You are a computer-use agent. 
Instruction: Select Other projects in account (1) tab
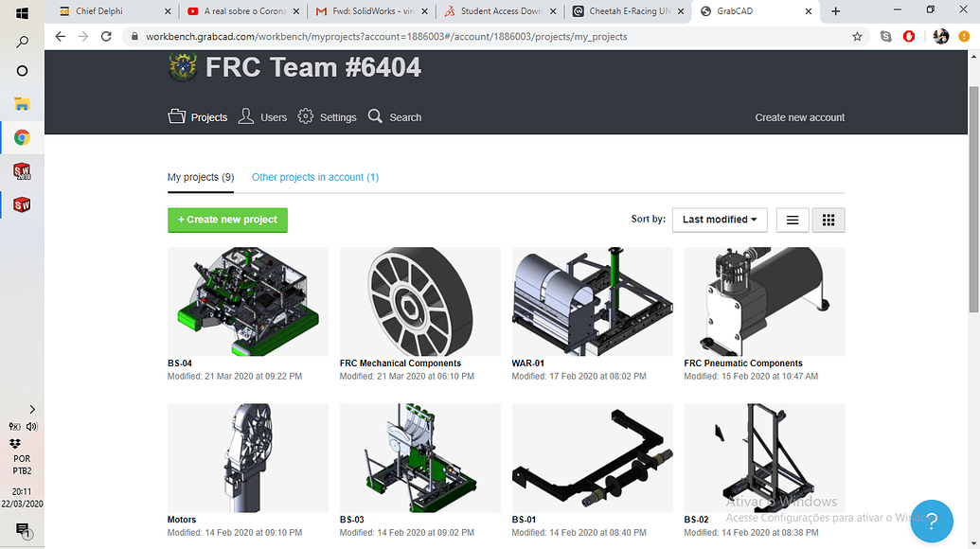315,177
